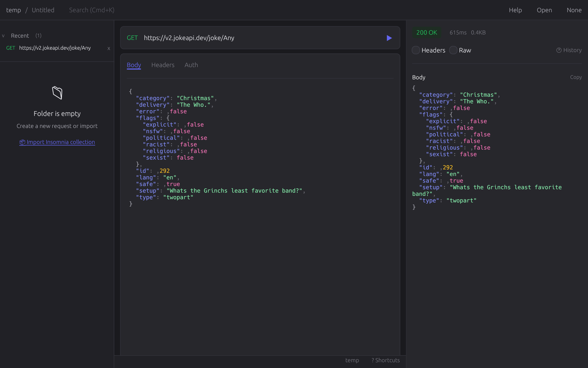Viewport: 588px width, 368px height.
Task: Switch to the Auth tab
Action: click(x=191, y=65)
